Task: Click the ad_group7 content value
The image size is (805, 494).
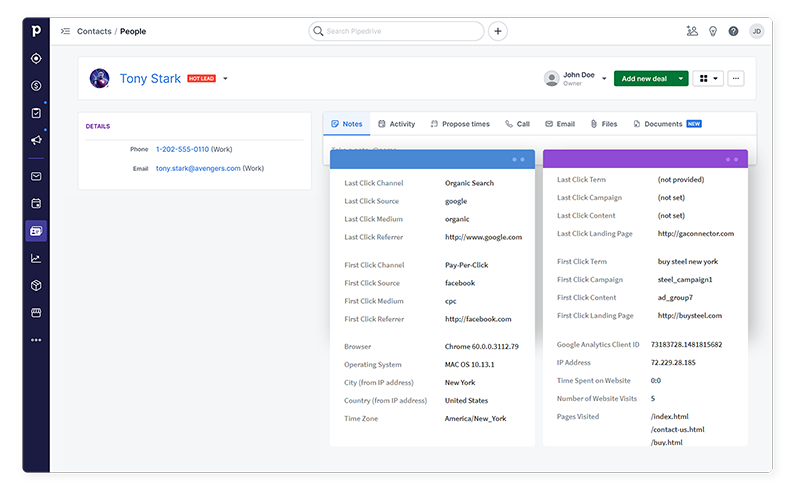Action: pyautogui.click(x=675, y=298)
